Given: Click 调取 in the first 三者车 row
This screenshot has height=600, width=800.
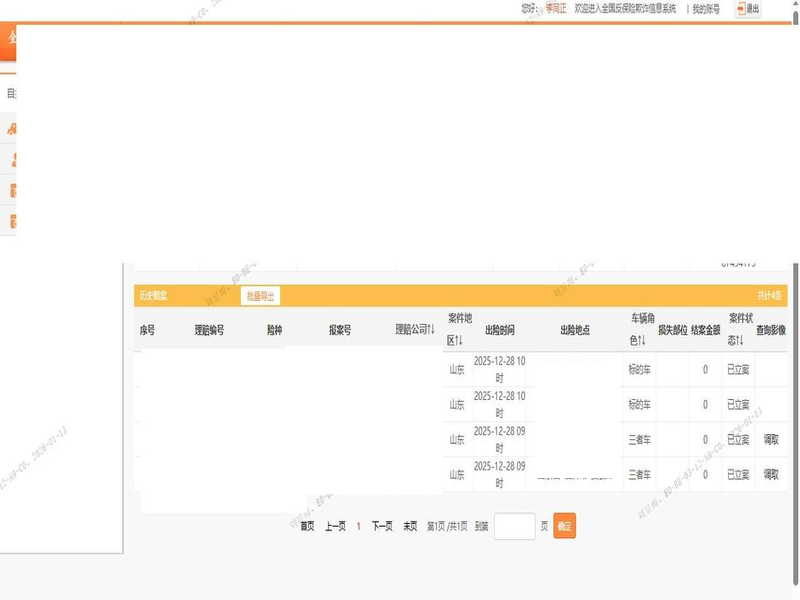Looking at the screenshot, I should 771,439.
